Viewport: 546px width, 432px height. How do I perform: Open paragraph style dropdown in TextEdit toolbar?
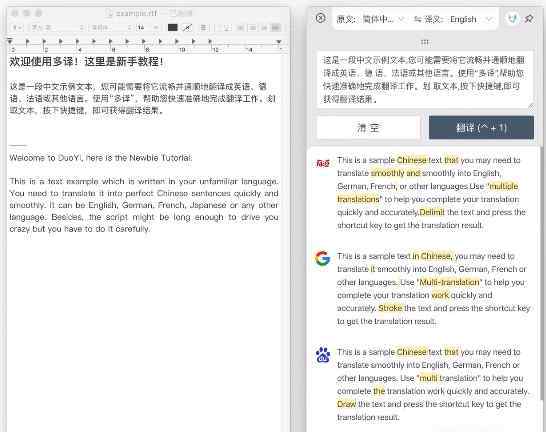[x=17, y=28]
